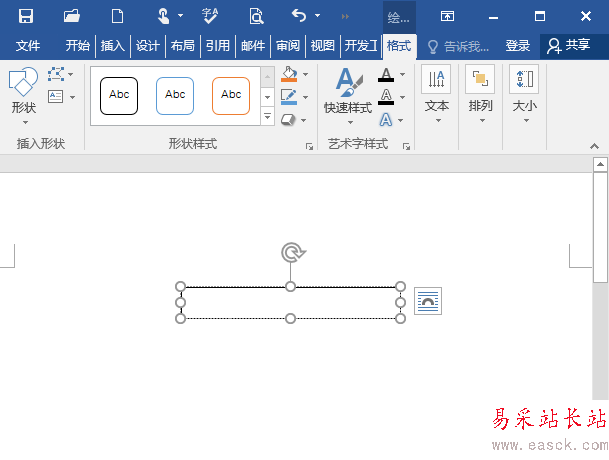The image size is (609, 460).
Task: Click the top-right corner handle of text box
Action: pos(400,286)
